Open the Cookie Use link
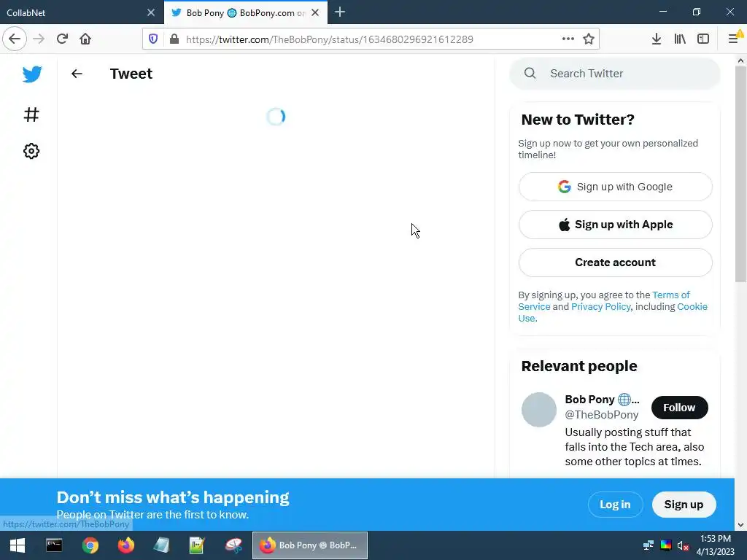Image resolution: width=747 pixels, height=560 pixels. click(x=692, y=307)
